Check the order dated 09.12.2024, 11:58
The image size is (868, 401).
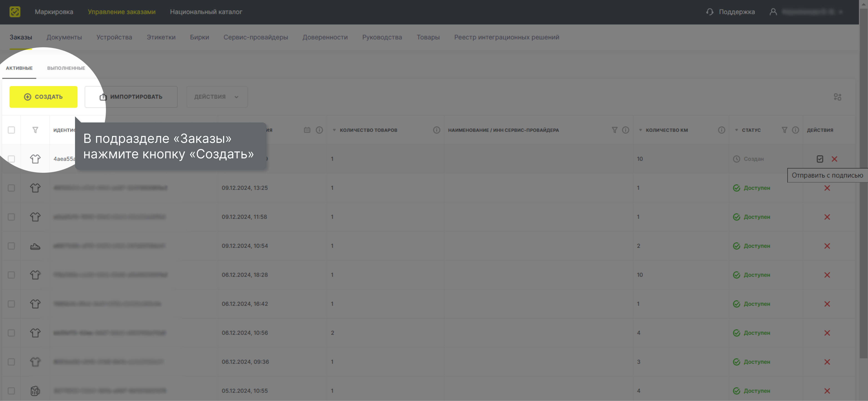(11, 217)
